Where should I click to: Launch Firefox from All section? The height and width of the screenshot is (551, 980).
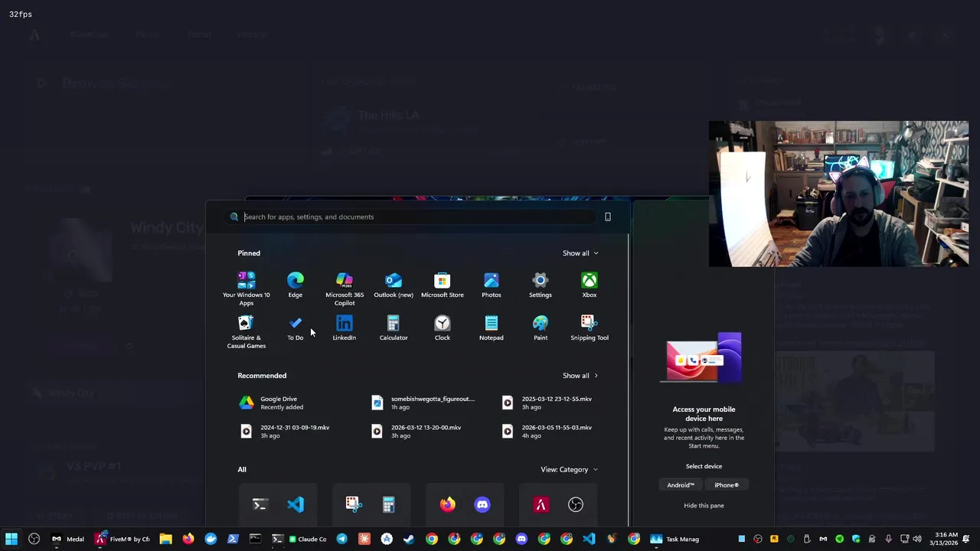pos(447,504)
